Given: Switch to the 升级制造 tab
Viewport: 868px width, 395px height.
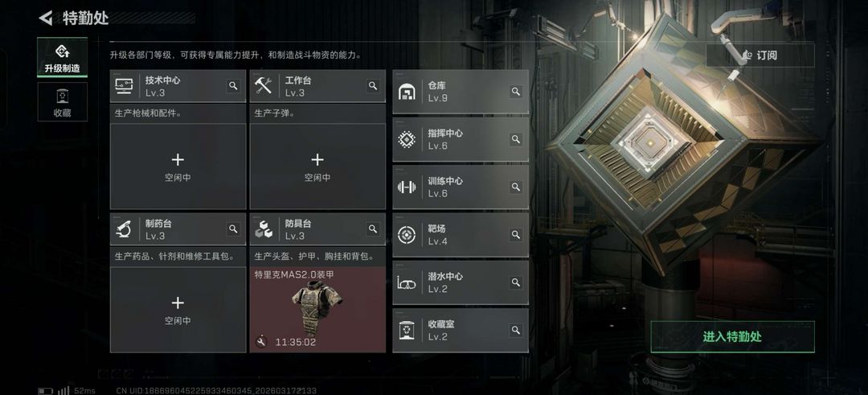Looking at the screenshot, I should click(63, 57).
